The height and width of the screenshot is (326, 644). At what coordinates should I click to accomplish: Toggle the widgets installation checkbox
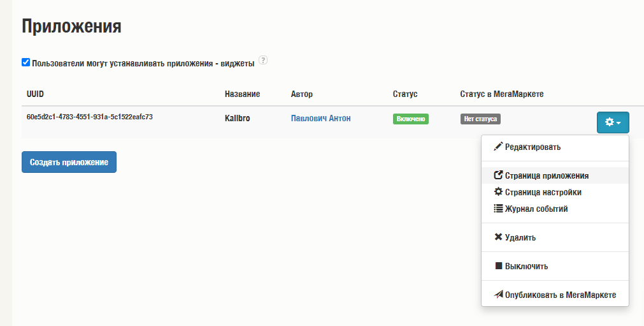point(26,63)
